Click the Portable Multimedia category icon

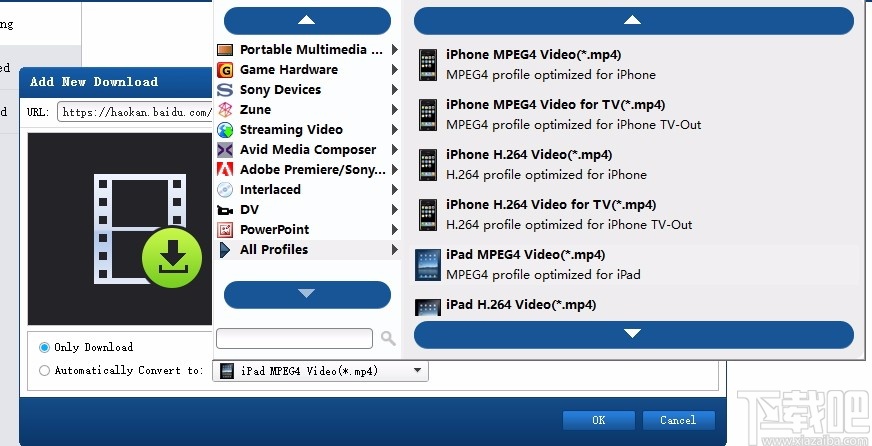click(225, 50)
